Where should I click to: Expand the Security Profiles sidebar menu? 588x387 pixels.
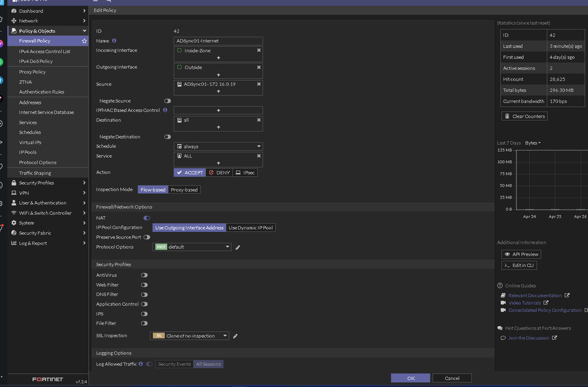(x=47, y=183)
